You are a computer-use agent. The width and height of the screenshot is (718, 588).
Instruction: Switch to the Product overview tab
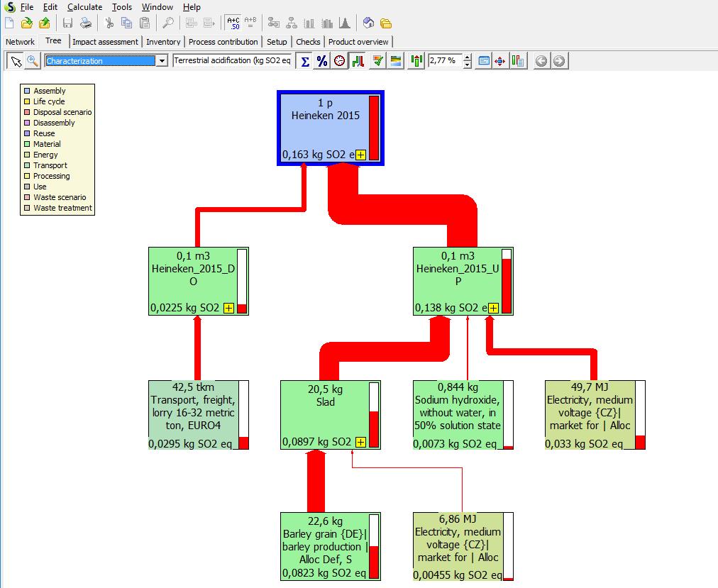(x=358, y=42)
